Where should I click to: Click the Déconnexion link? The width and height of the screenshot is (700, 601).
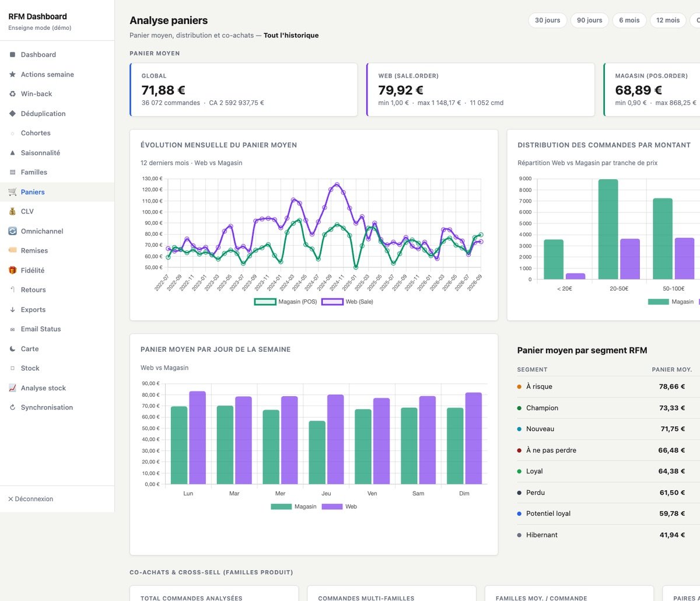point(30,499)
